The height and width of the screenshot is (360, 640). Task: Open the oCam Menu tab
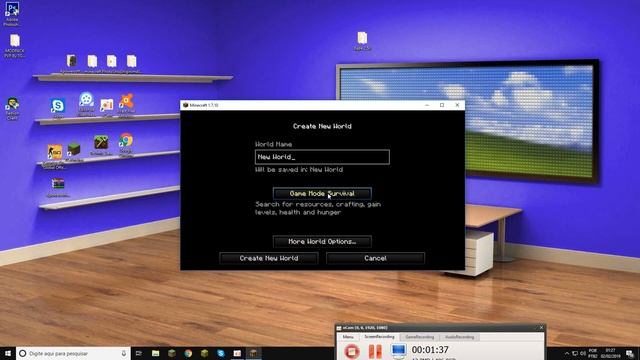click(x=348, y=337)
